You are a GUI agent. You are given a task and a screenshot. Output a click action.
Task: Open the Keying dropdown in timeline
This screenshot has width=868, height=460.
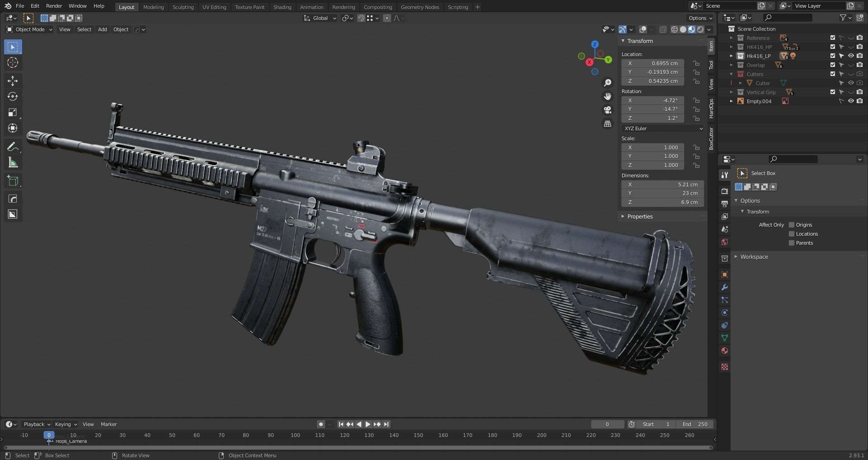[x=66, y=424]
